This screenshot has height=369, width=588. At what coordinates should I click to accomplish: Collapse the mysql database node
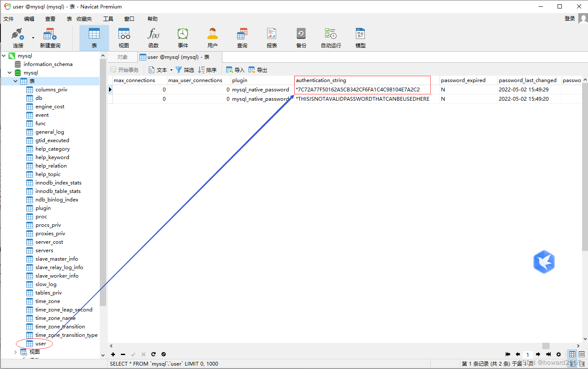coord(9,72)
